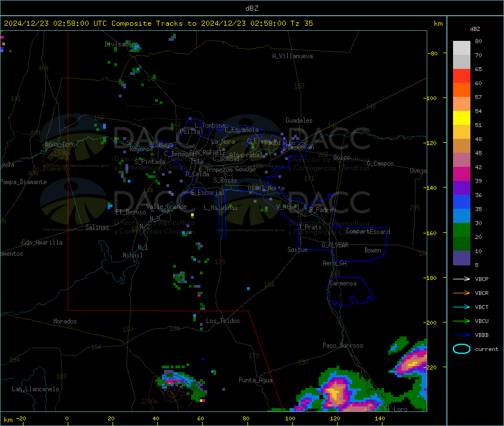
Task: Select the bright green 20-30 dBZ swatch
Action: (461, 230)
